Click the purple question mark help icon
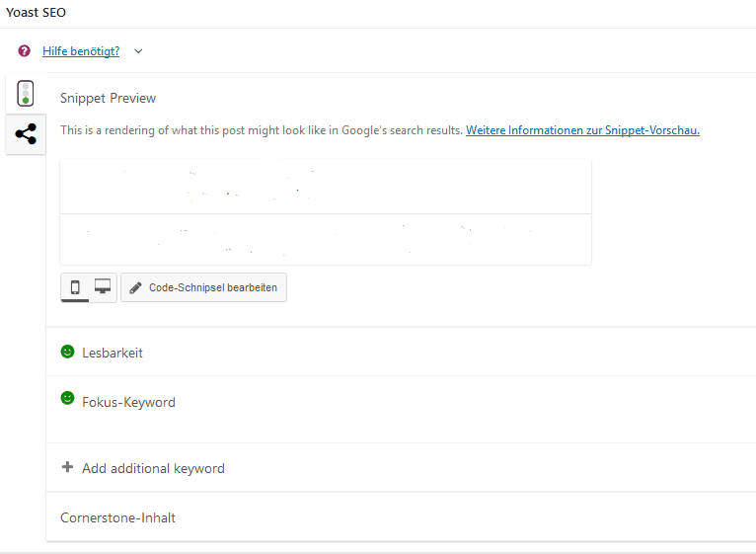The image size is (756, 554). [x=24, y=50]
